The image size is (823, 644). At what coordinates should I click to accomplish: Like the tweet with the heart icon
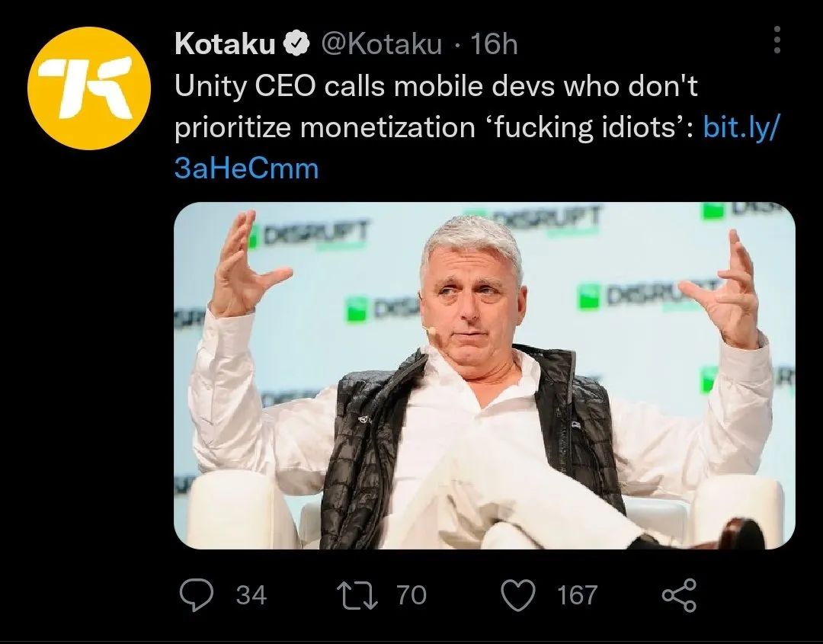[519, 595]
